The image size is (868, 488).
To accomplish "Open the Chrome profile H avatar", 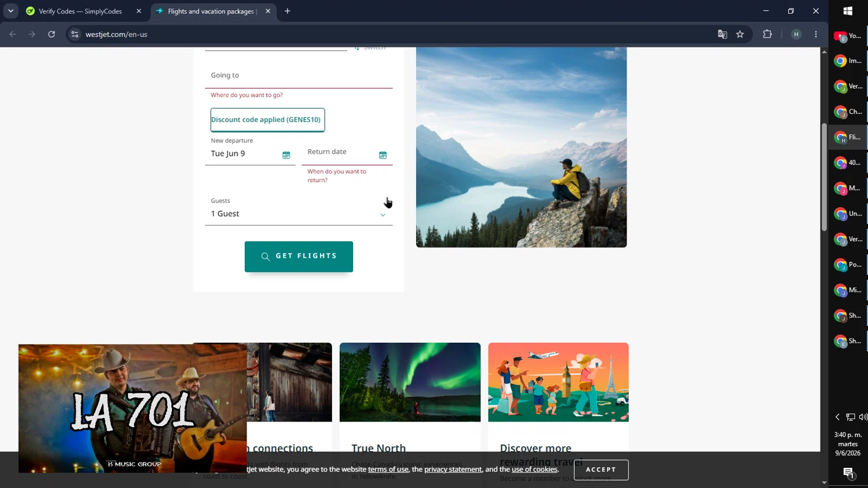I will tap(796, 34).
